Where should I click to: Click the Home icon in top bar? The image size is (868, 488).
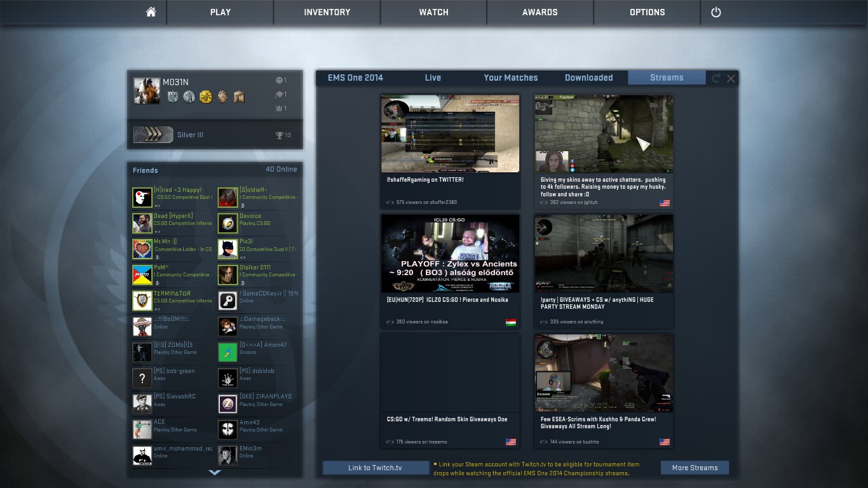(x=151, y=12)
